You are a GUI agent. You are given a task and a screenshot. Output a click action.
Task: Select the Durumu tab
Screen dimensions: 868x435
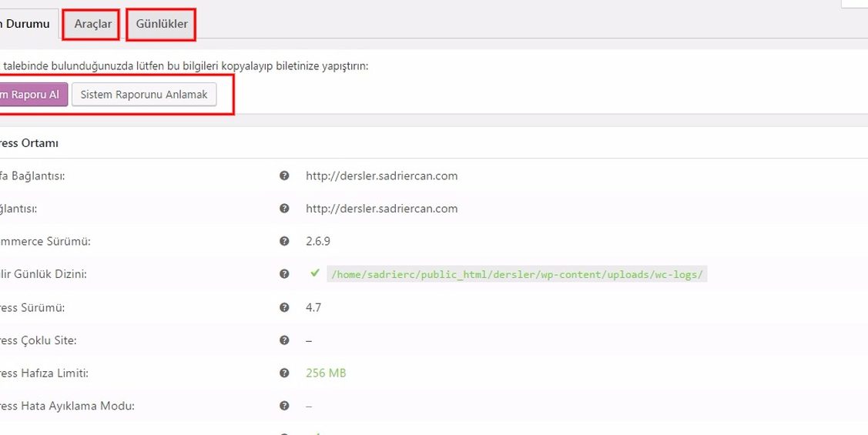pos(28,25)
